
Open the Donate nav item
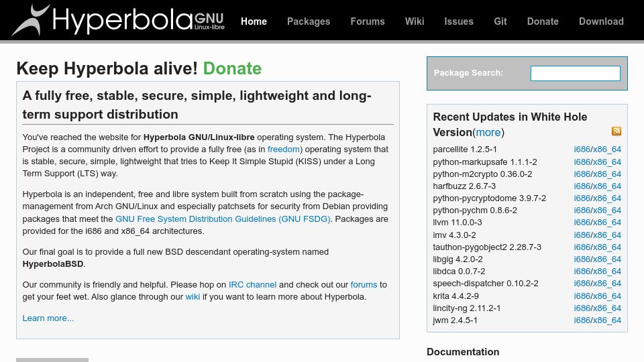(x=543, y=21)
